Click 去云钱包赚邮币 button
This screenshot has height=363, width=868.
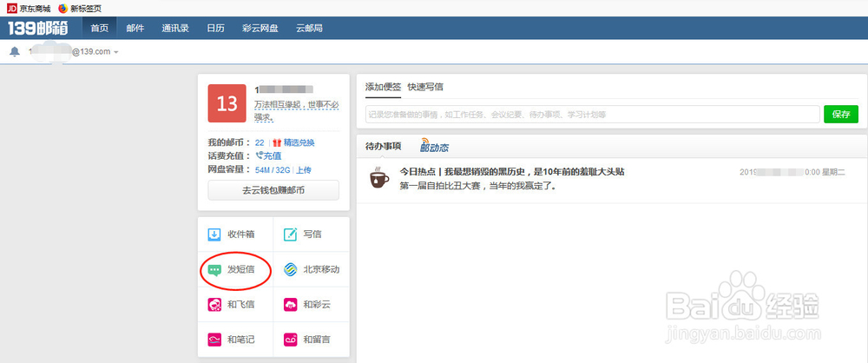(273, 190)
